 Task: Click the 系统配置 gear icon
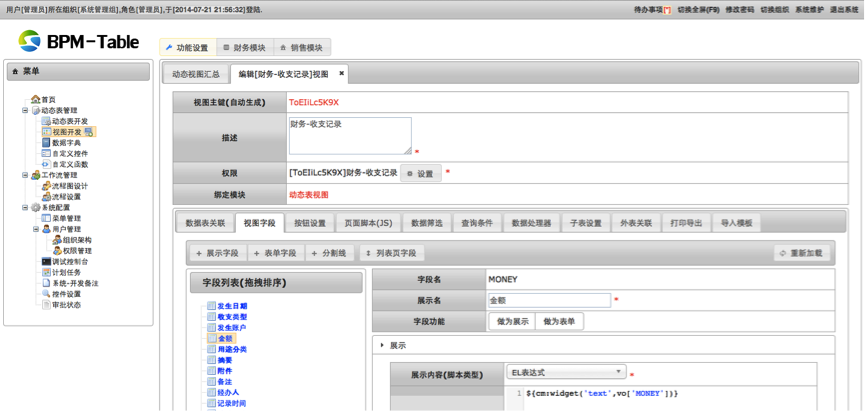[x=36, y=207]
